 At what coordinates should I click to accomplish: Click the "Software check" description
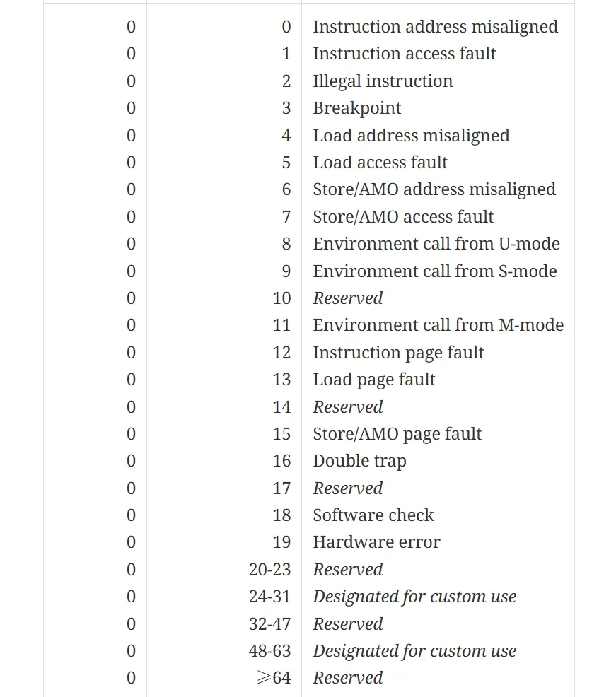[373, 515]
